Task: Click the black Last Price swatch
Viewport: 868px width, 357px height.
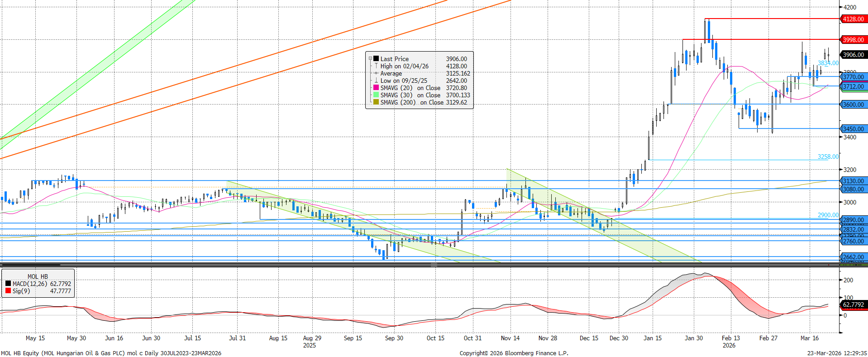Action: click(376, 59)
